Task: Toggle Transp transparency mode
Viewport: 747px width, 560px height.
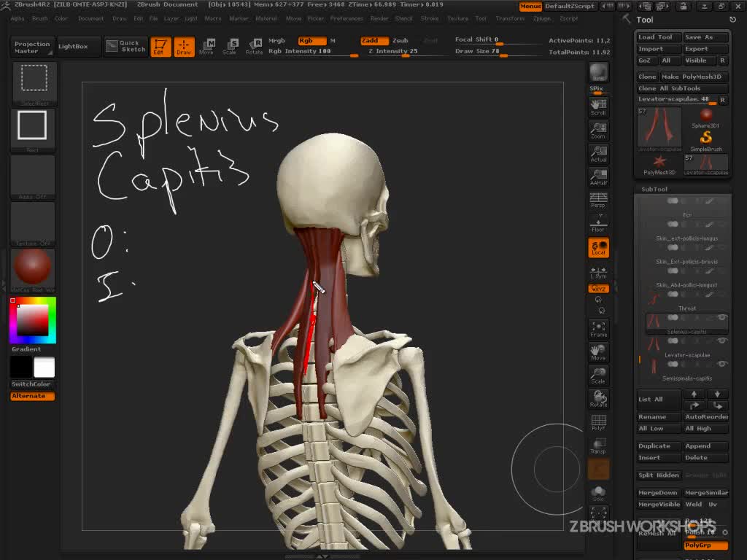Action: pos(598,446)
